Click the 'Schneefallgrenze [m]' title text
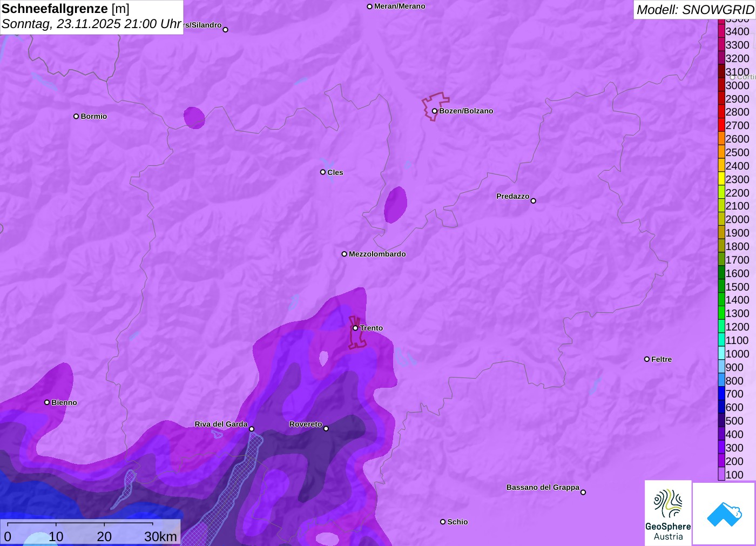Image resolution: width=756 pixels, height=546 pixels. point(66,9)
